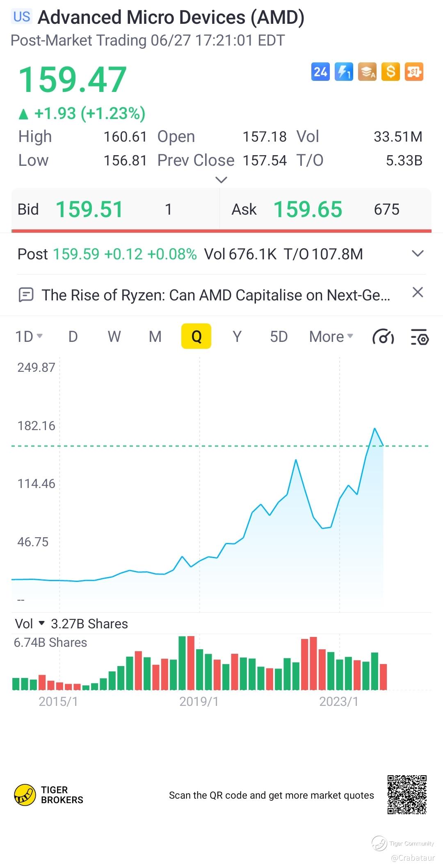
Task: Select the 5D chart tab
Action: click(x=279, y=337)
